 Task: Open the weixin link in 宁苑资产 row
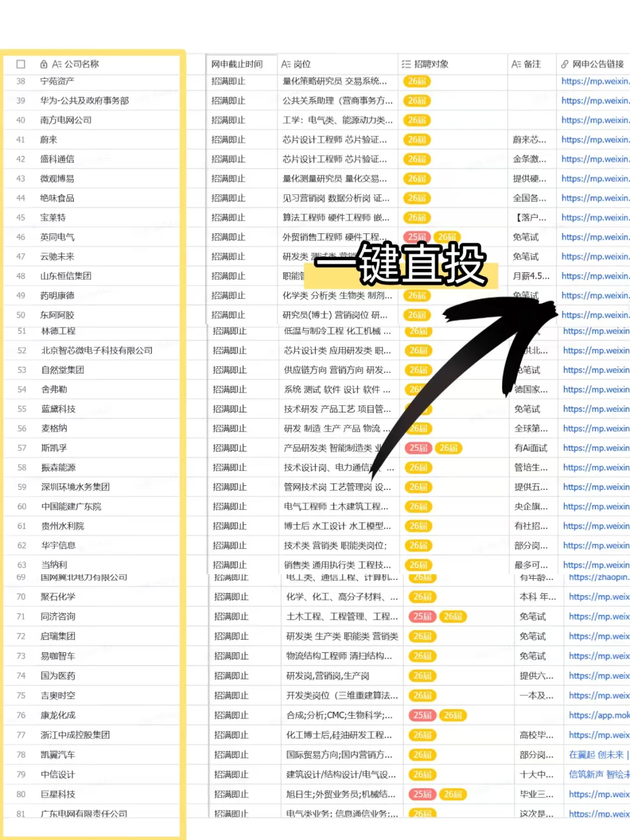click(595, 81)
